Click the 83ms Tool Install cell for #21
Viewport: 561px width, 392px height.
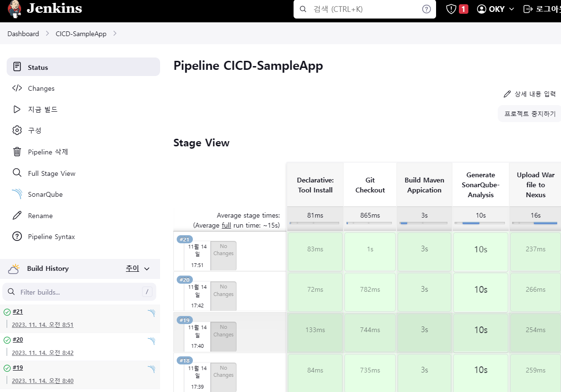315,252
